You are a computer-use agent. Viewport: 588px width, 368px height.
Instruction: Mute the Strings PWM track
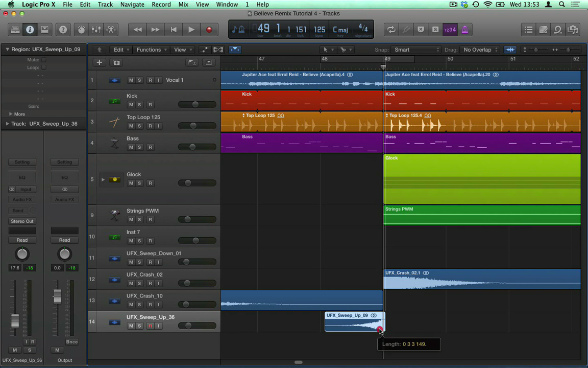131,220
